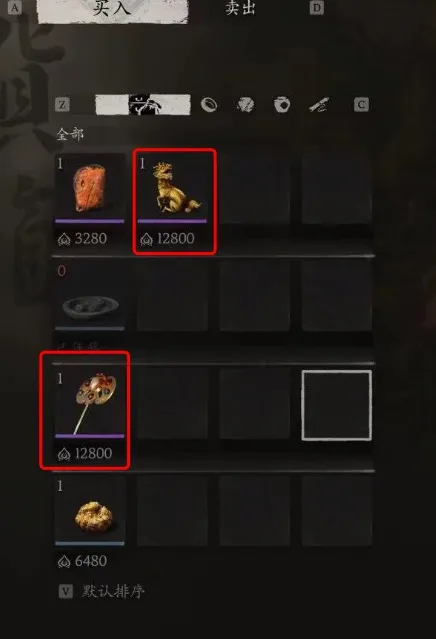This screenshot has width=436, height=639.
Task: Click the A key hint icon
Action: click(x=14, y=7)
